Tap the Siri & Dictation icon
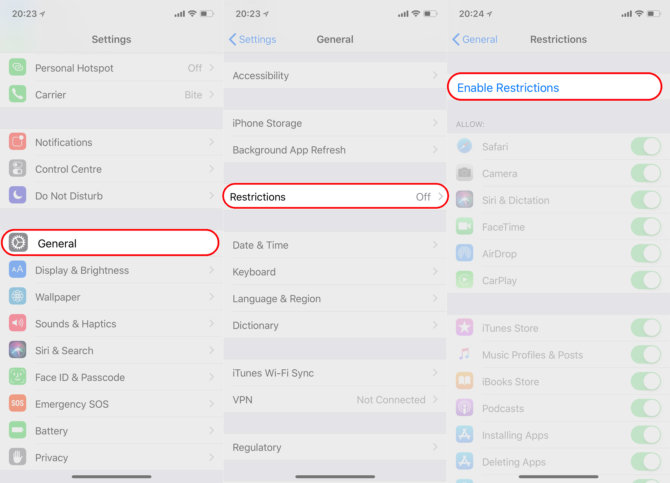670x483 pixels. pos(464,200)
